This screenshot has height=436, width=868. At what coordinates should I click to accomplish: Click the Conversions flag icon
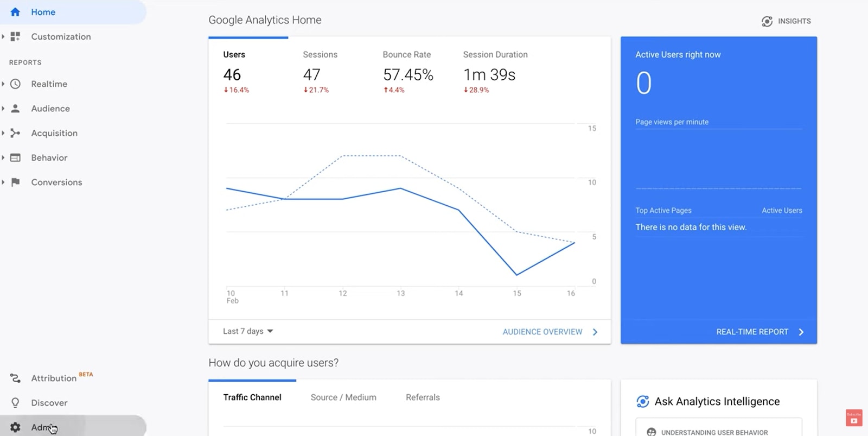point(15,182)
